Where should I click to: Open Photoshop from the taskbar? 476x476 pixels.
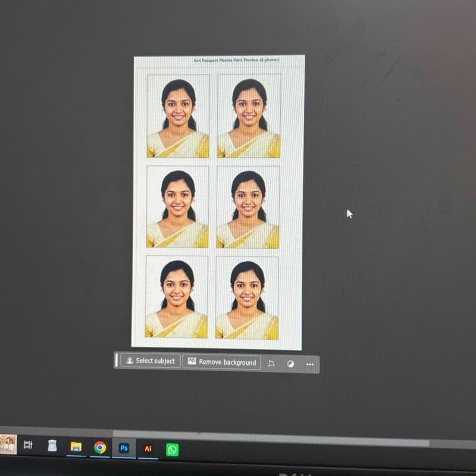pos(124,448)
